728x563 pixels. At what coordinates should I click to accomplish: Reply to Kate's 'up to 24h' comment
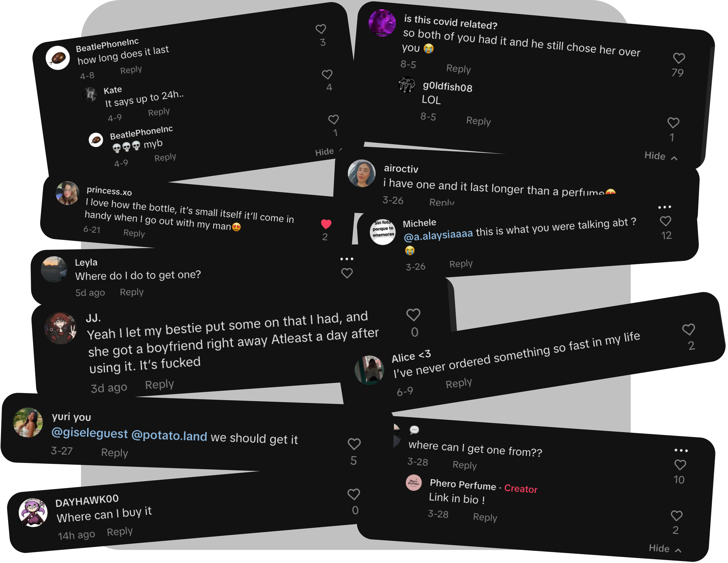[159, 112]
